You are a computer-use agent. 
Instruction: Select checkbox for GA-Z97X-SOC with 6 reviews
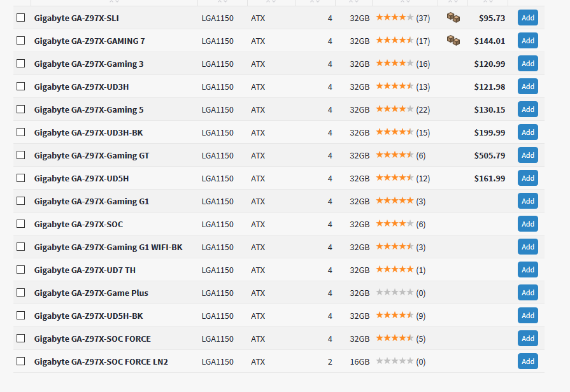(x=21, y=223)
